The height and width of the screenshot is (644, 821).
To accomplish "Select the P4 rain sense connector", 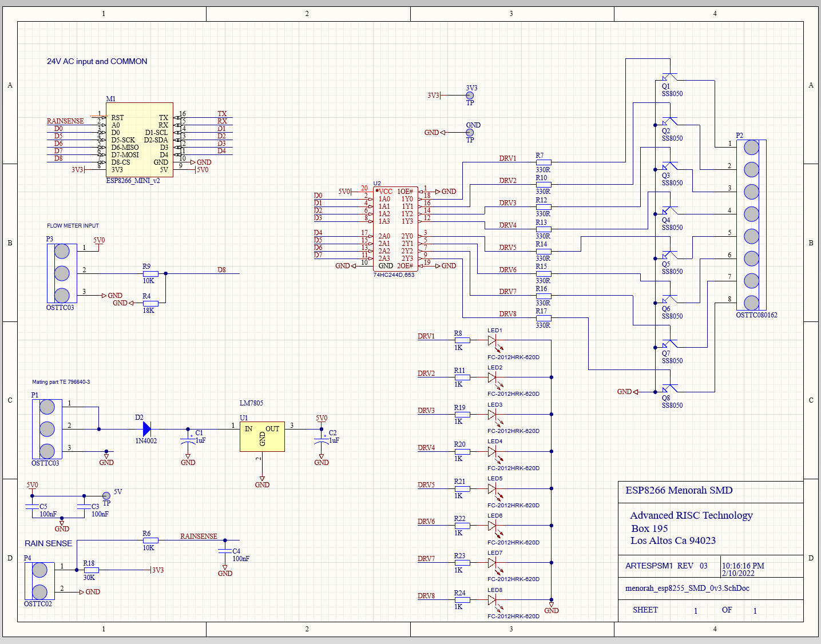I will pos(39,581).
